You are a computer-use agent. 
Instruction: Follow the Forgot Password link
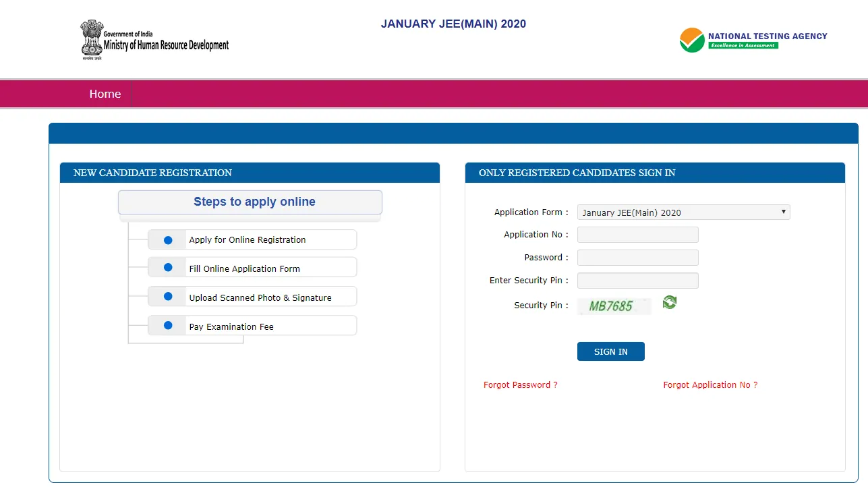click(x=520, y=385)
